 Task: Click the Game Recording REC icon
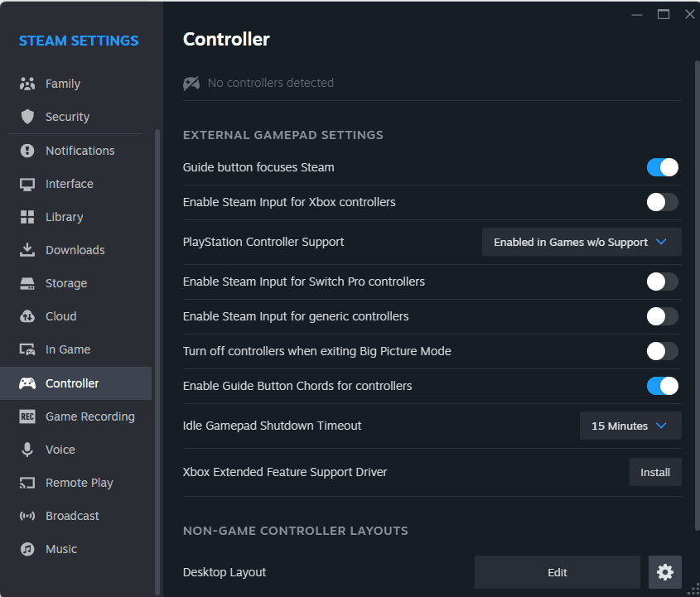click(27, 416)
